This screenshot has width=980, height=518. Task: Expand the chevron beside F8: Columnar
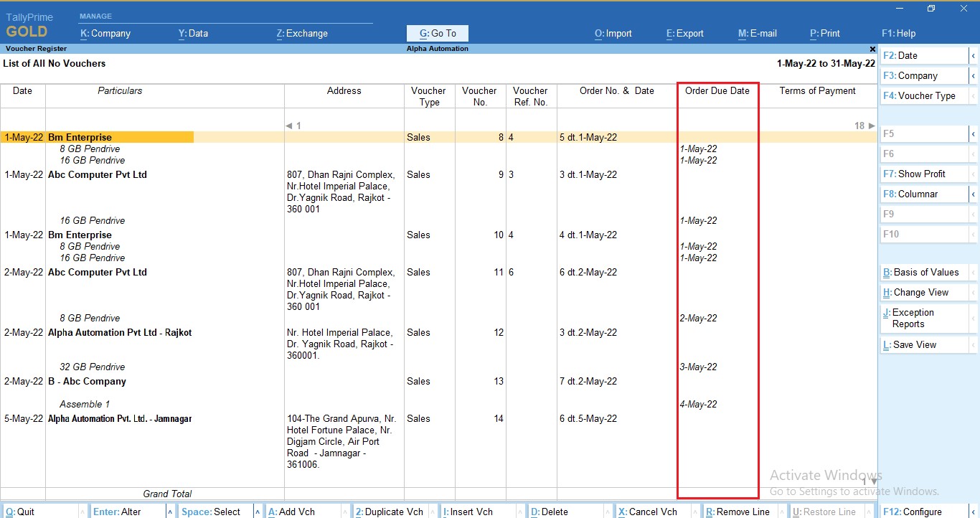click(974, 194)
